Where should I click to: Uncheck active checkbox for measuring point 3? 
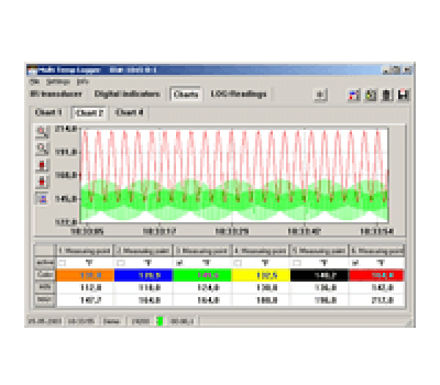179,263
